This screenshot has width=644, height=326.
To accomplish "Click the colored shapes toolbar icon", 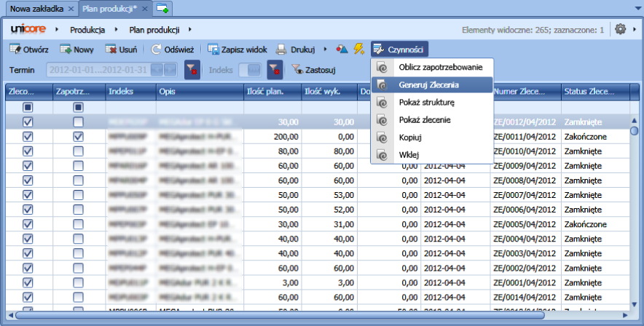I will click(x=342, y=49).
